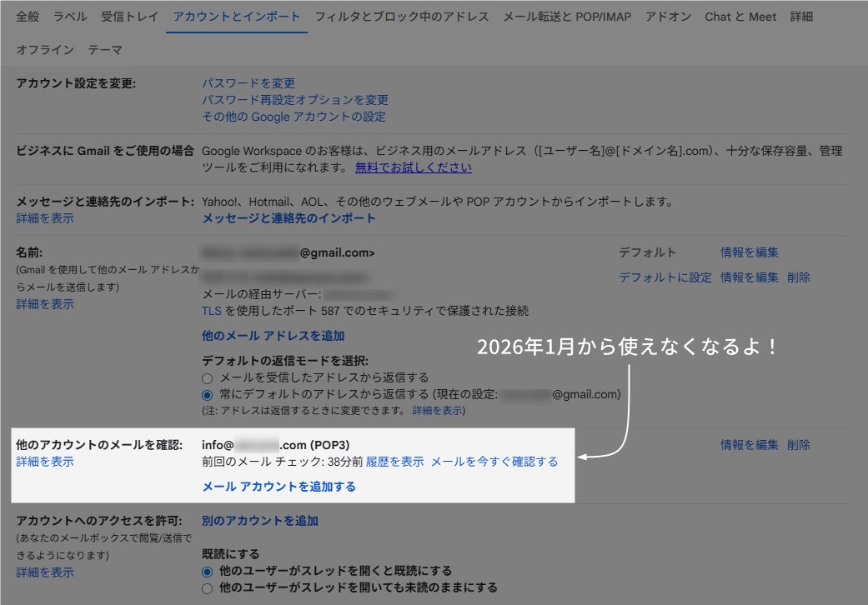Click the info@ .com (POP3) text
The image size is (868, 605).
click(x=275, y=445)
